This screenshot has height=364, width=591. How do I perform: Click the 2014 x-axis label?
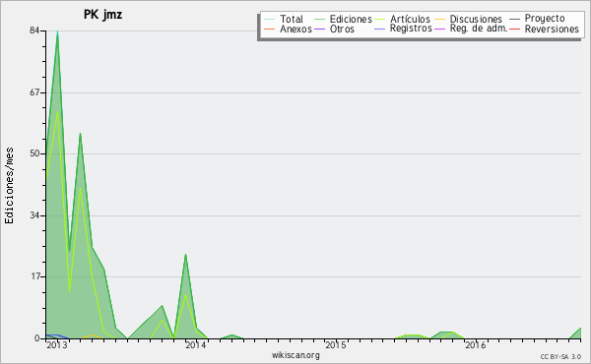pyautogui.click(x=196, y=345)
